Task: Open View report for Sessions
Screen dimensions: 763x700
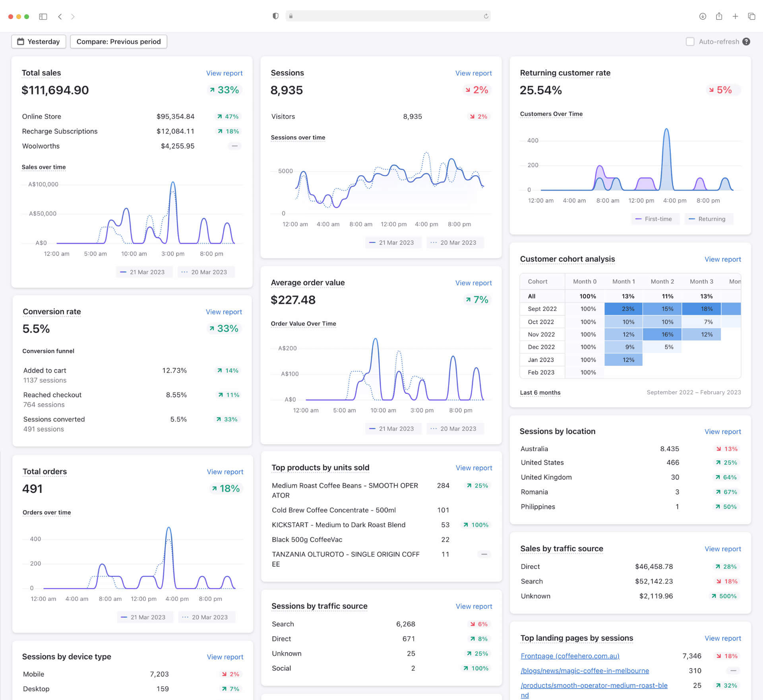Action: coord(473,73)
